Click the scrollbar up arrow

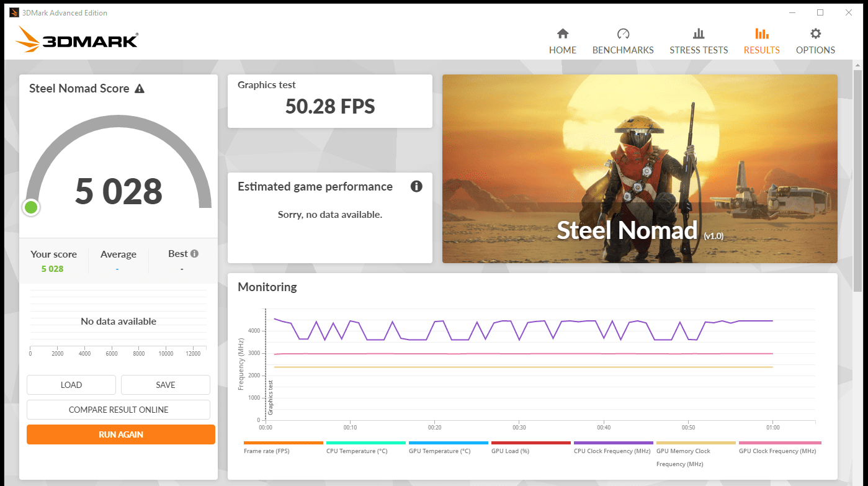(x=858, y=65)
